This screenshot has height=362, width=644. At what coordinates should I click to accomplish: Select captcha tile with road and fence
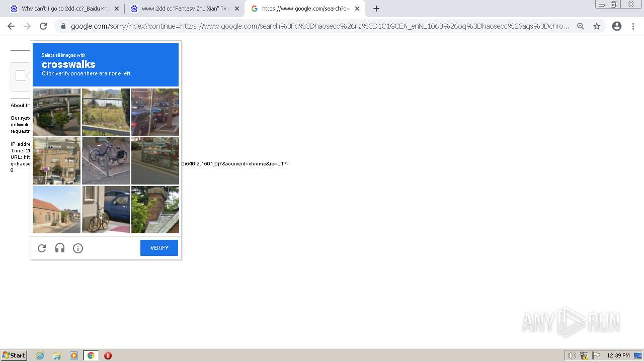(x=155, y=161)
